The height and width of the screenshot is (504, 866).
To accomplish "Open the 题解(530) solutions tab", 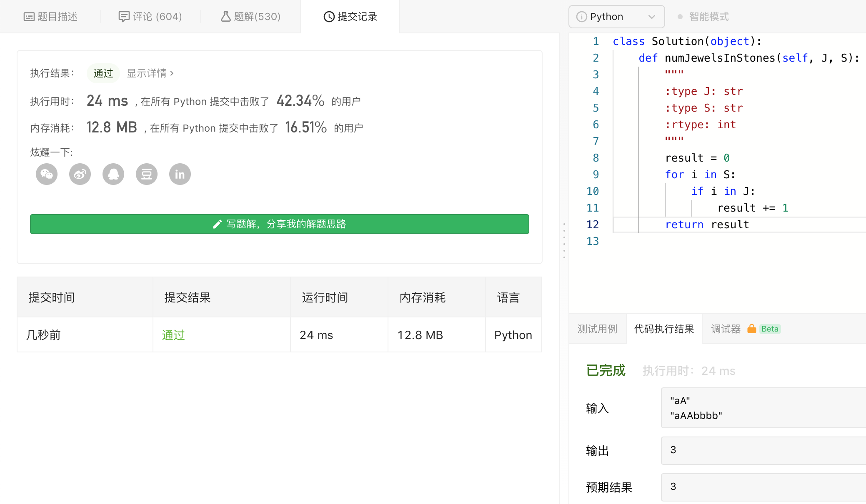I will point(250,17).
